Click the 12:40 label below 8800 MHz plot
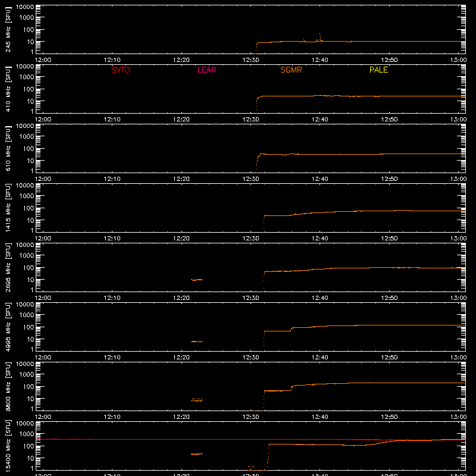The image size is (476, 476). [x=320, y=417]
